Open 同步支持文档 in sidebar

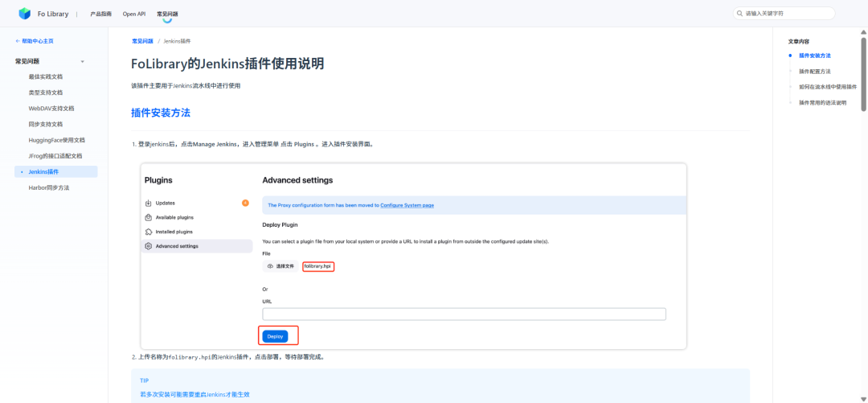tap(45, 124)
